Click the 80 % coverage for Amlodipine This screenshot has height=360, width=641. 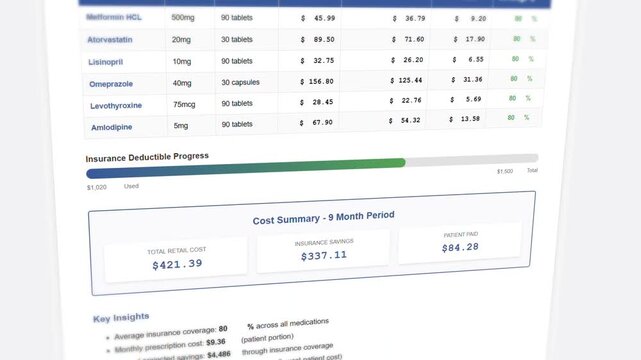point(518,117)
